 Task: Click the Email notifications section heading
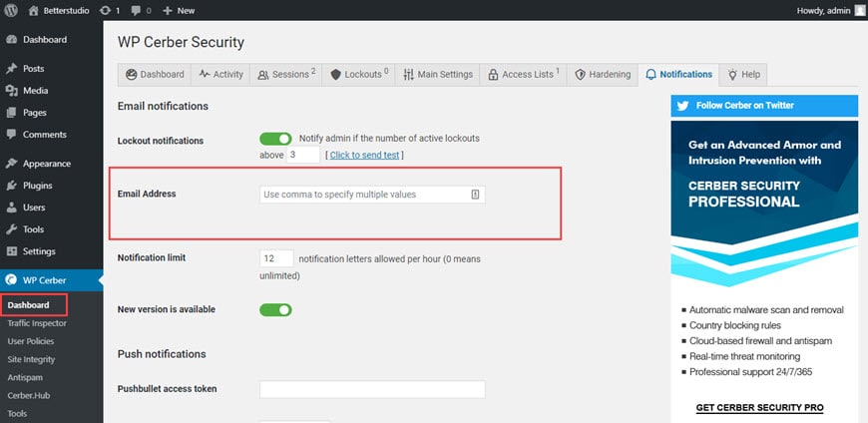(x=163, y=106)
